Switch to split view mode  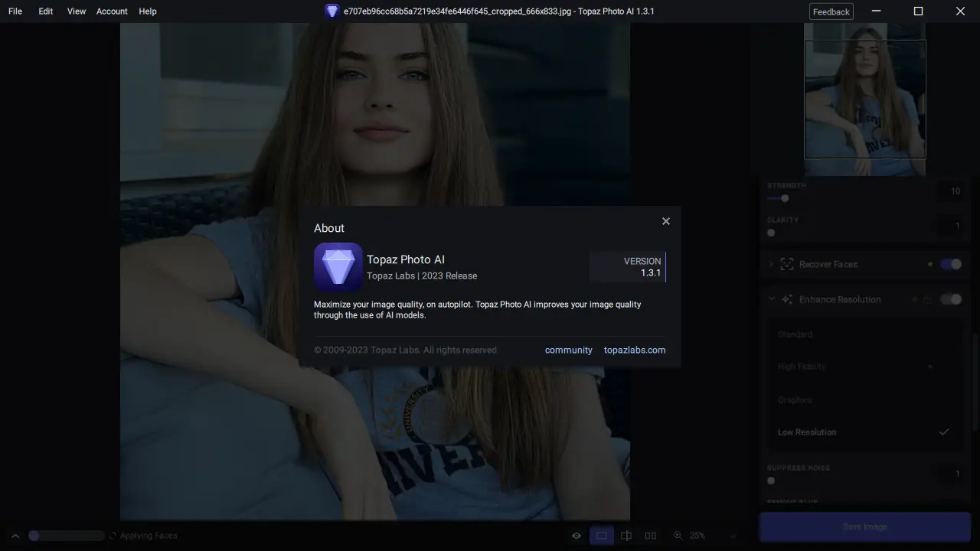point(626,536)
